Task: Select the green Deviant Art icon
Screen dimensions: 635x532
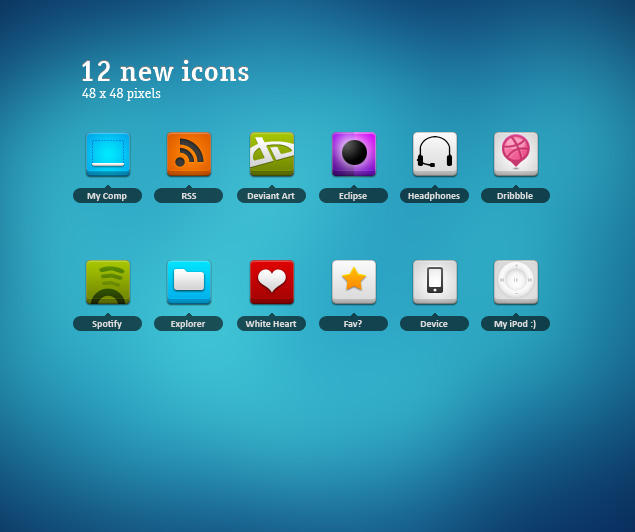Action: click(x=272, y=154)
